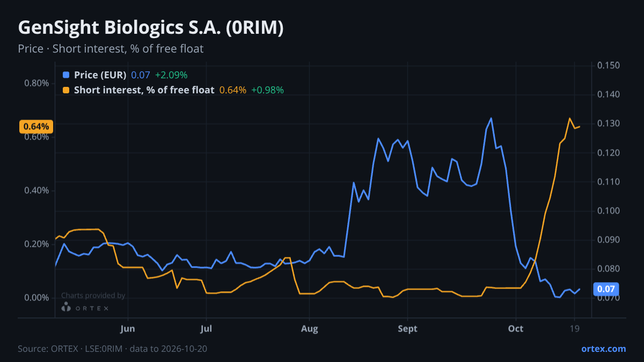Click the GenSight Biologics S.A. (0RIM) title
644x362 pixels.
[151, 28]
